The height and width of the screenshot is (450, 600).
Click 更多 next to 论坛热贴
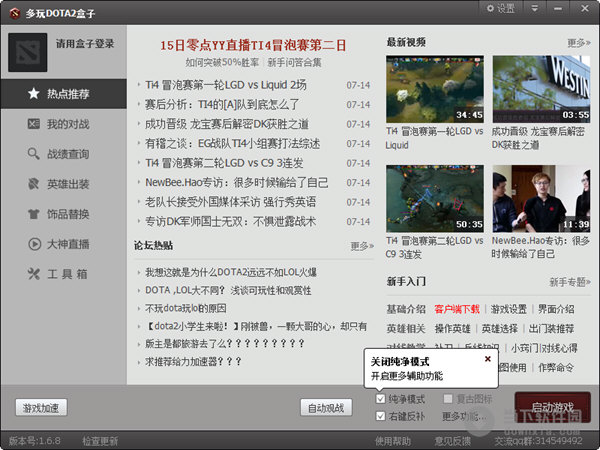pos(362,246)
